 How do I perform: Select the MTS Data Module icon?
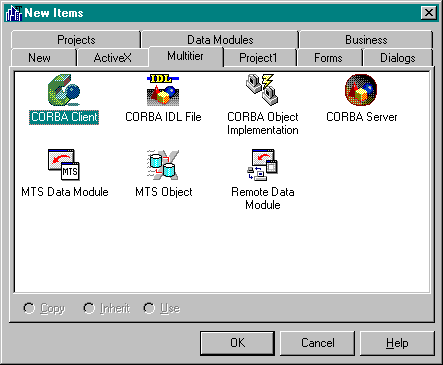(64, 165)
